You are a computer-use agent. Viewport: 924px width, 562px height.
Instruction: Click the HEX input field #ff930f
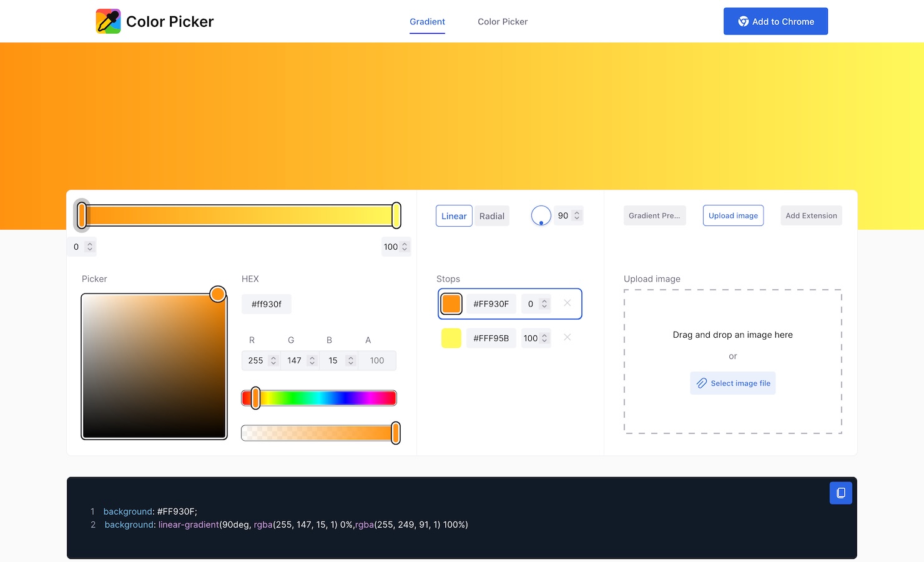[267, 304]
